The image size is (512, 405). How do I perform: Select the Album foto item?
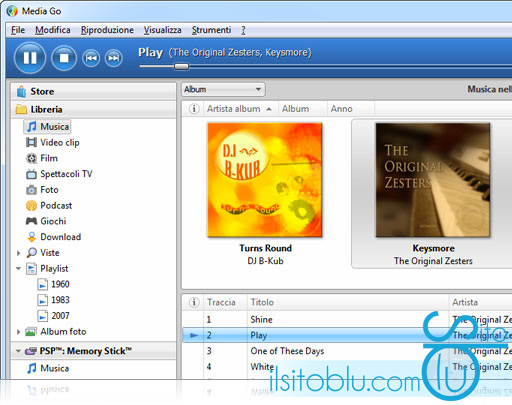(56, 331)
